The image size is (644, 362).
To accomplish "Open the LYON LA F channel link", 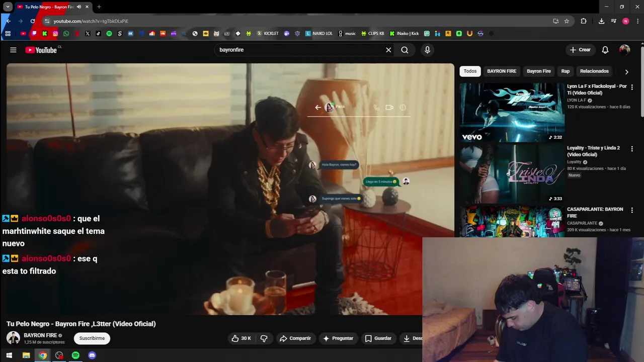I will click(x=577, y=100).
